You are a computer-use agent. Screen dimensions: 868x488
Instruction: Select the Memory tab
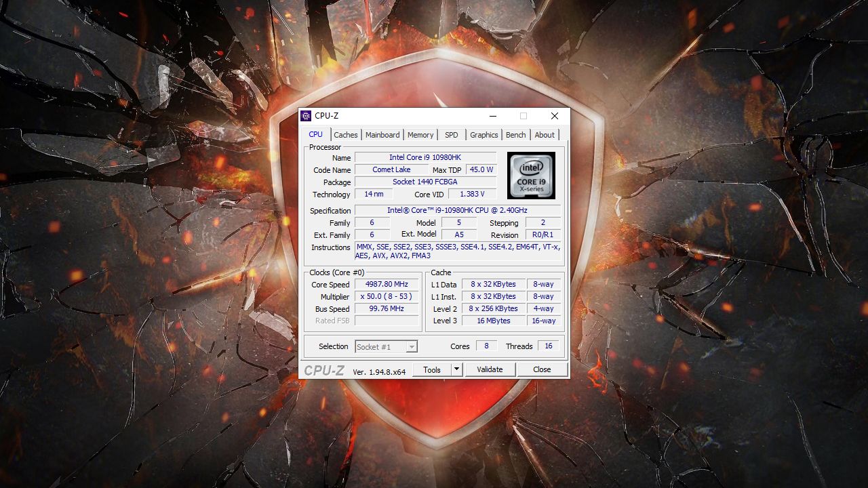(x=420, y=135)
